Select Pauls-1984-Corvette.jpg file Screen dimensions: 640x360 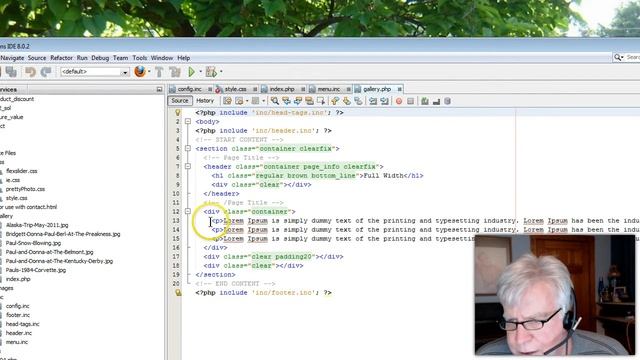36,270
